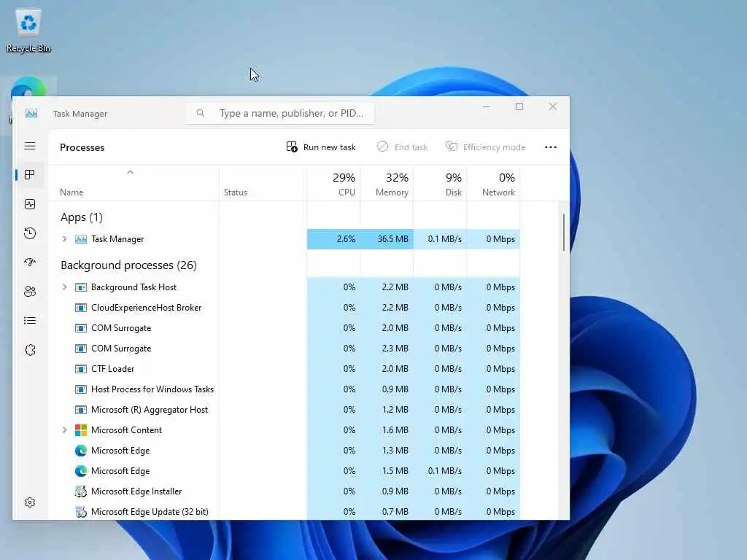Click the sort arrow above Name column
The width and height of the screenshot is (747, 560).
[130, 172]
